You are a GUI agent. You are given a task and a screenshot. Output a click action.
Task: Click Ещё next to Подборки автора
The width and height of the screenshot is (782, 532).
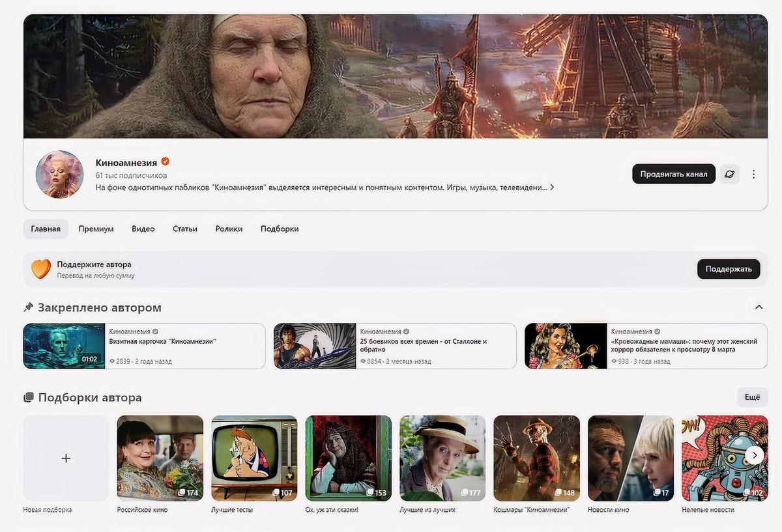coord(752,397)
